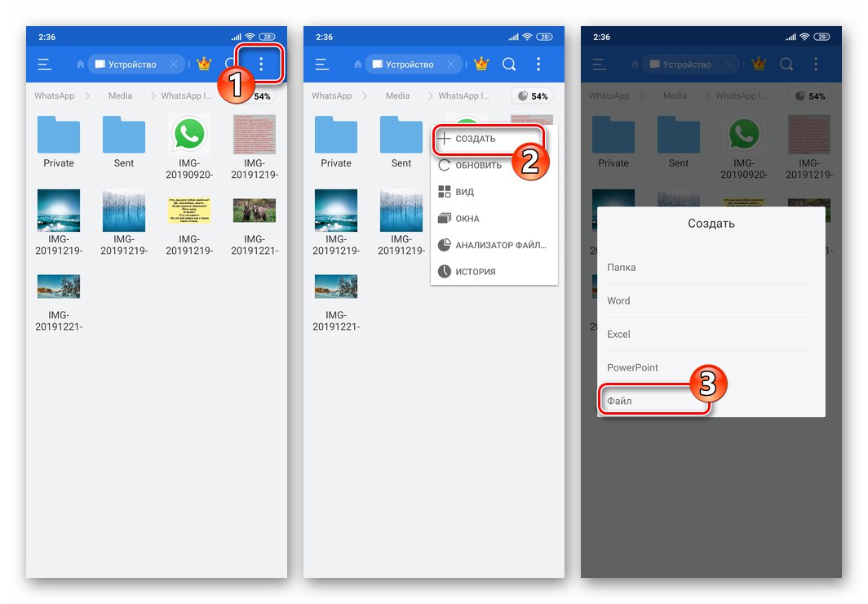Tap the dimmed 54% storage indicator behind the Создать dialog
868x604 pixels.
click(x=810, y=96)
